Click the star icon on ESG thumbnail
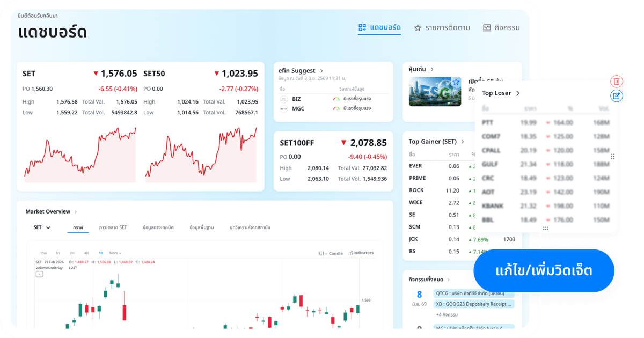This screenshot has width=644, height=338. click(x=456, y=82)
